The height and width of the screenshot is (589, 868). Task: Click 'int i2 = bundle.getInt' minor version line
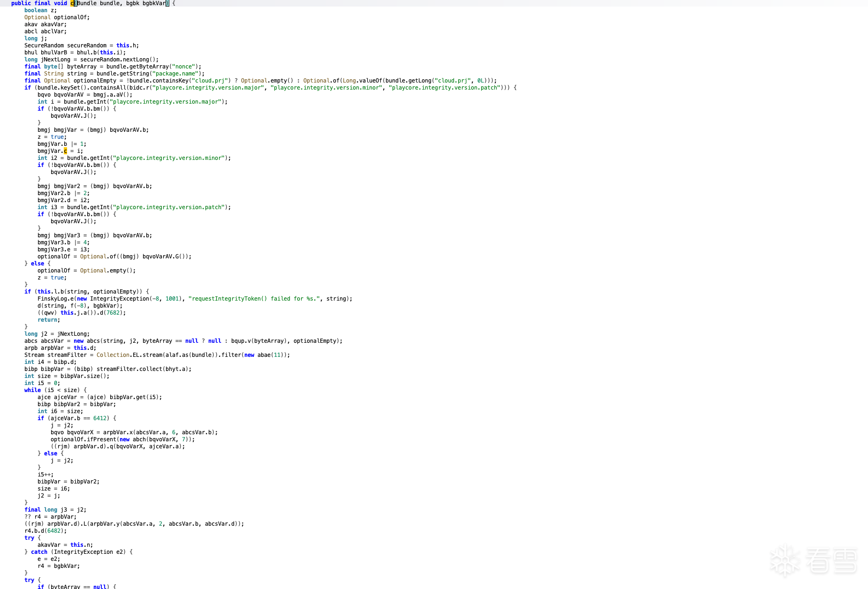tap(134, 158)
